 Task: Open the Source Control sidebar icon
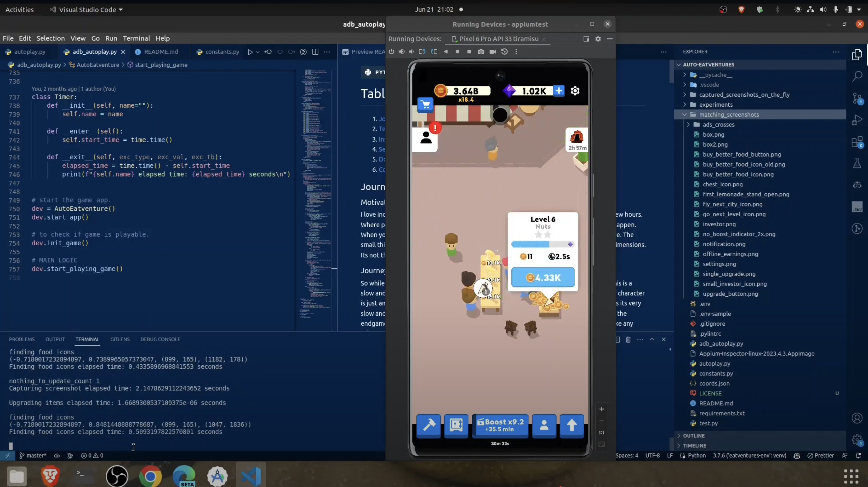(857, 98)
